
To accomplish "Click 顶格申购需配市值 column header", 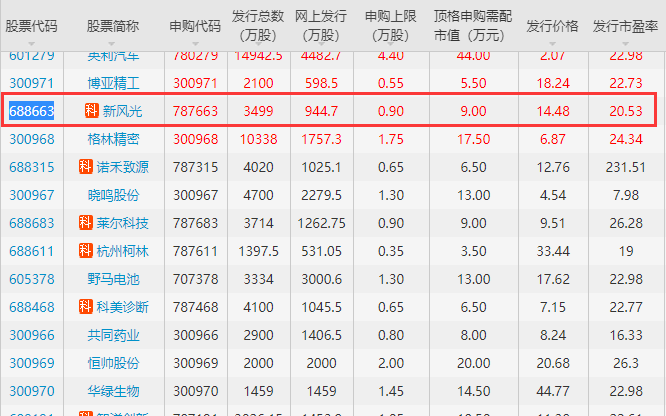I will [x=473, y=25].
